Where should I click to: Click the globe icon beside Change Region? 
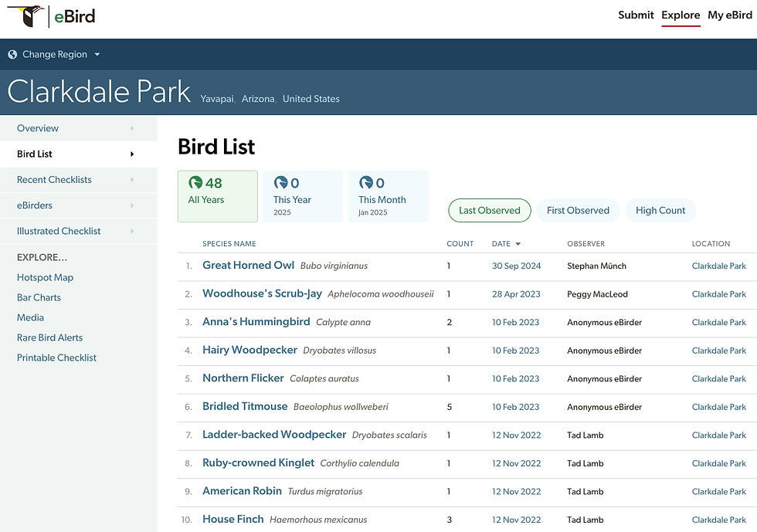point(12,55)
